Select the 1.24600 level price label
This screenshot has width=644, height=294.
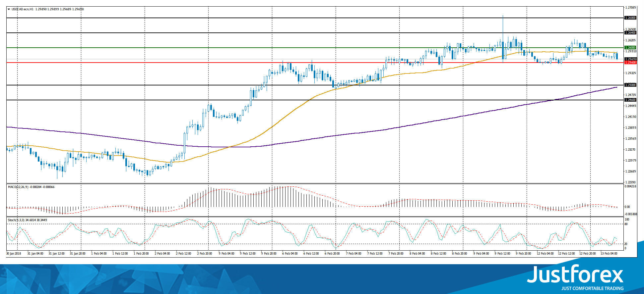630,100
